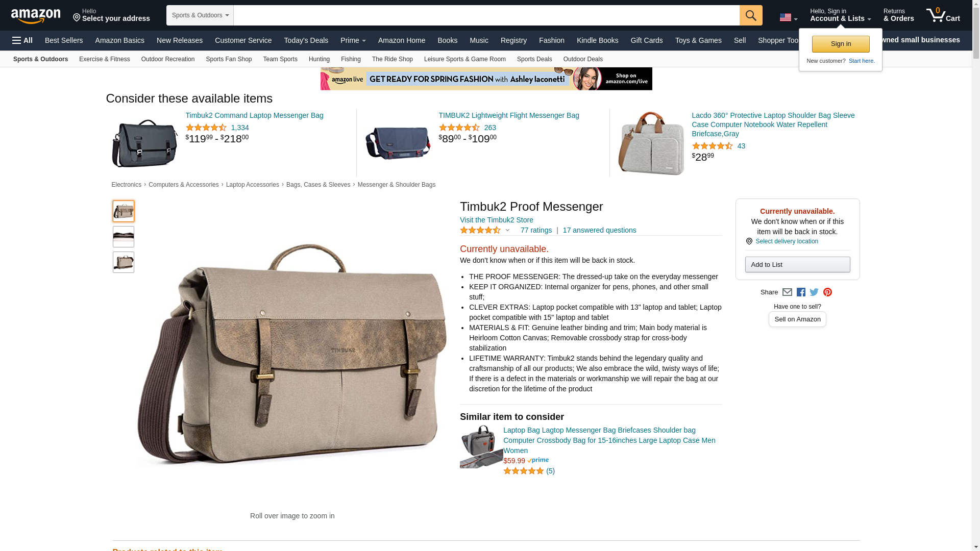Viewport: 980px width, 551px height.
Task: Click inside the search text field
Action: point(486,15)
